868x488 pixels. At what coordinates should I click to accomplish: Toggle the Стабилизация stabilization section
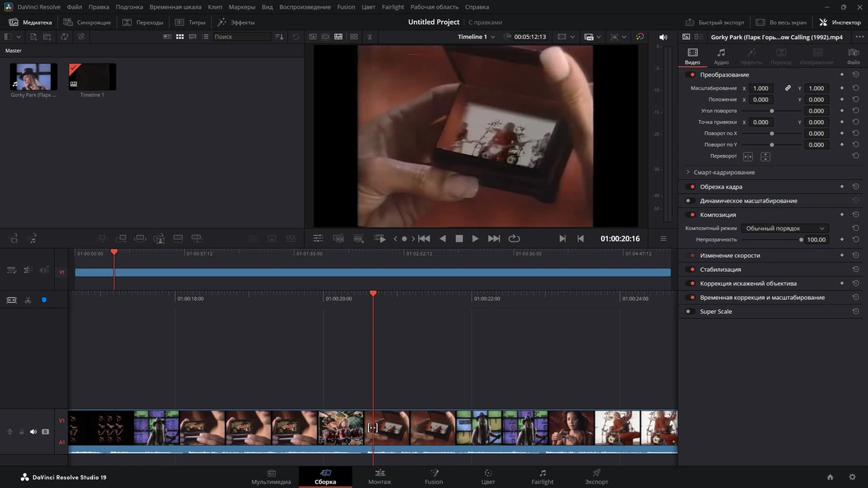(691, 270)
